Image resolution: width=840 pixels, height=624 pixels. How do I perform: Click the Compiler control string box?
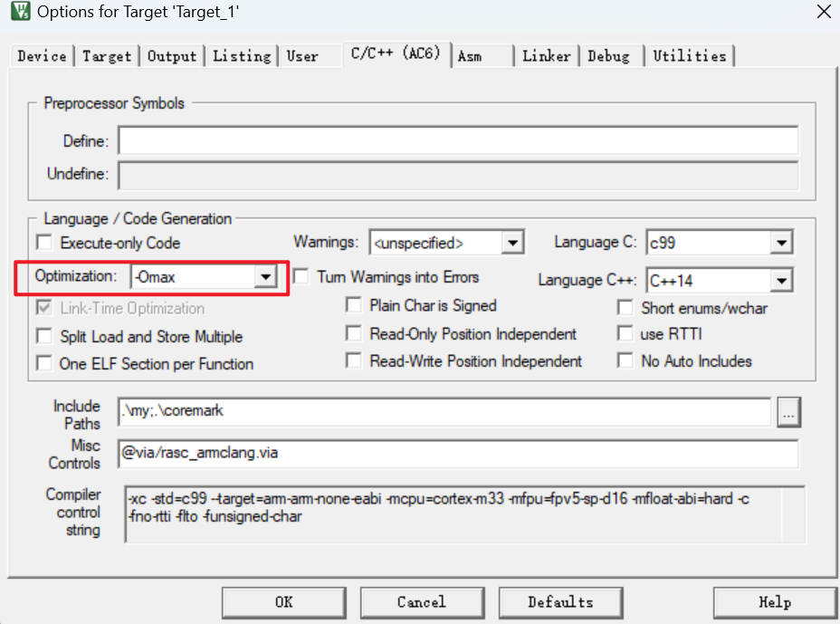click(464, 514)
